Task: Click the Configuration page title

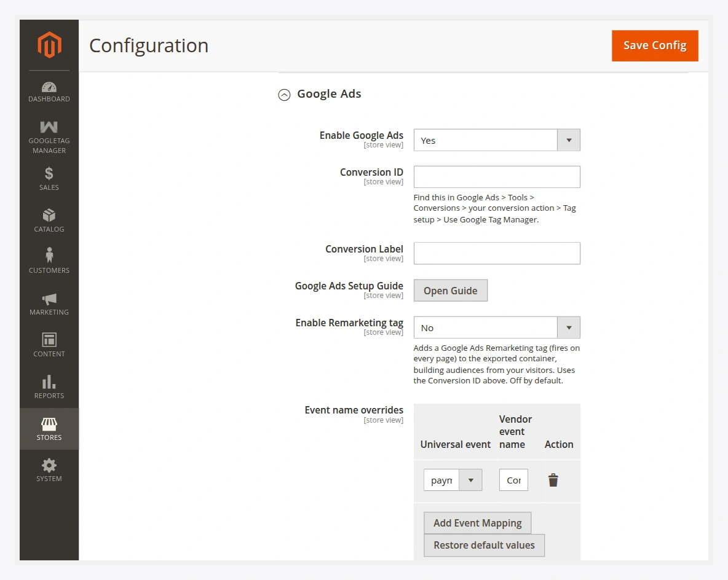Action: coord(149,46)
